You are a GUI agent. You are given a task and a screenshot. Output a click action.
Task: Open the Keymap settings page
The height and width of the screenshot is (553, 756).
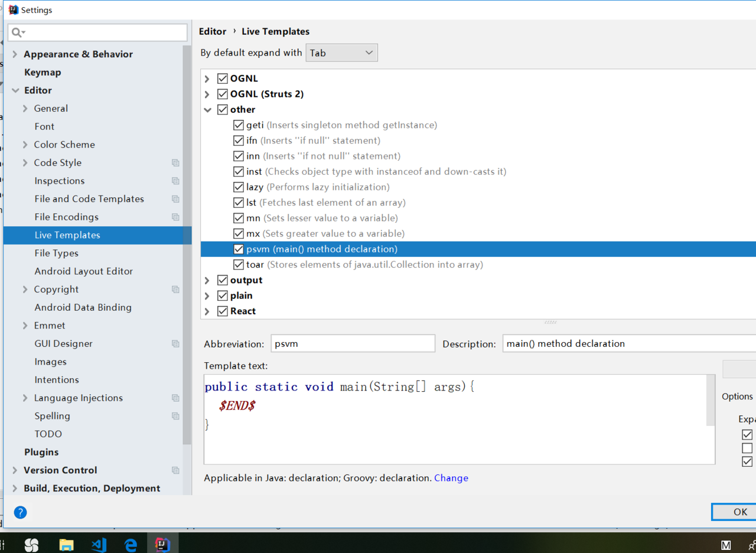(x=43, y=72)
